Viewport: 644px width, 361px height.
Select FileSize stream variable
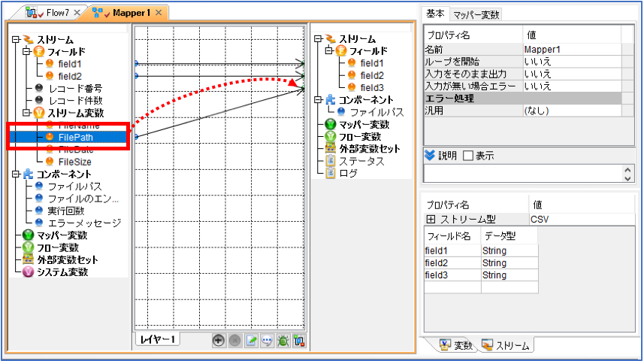[74, 162]
